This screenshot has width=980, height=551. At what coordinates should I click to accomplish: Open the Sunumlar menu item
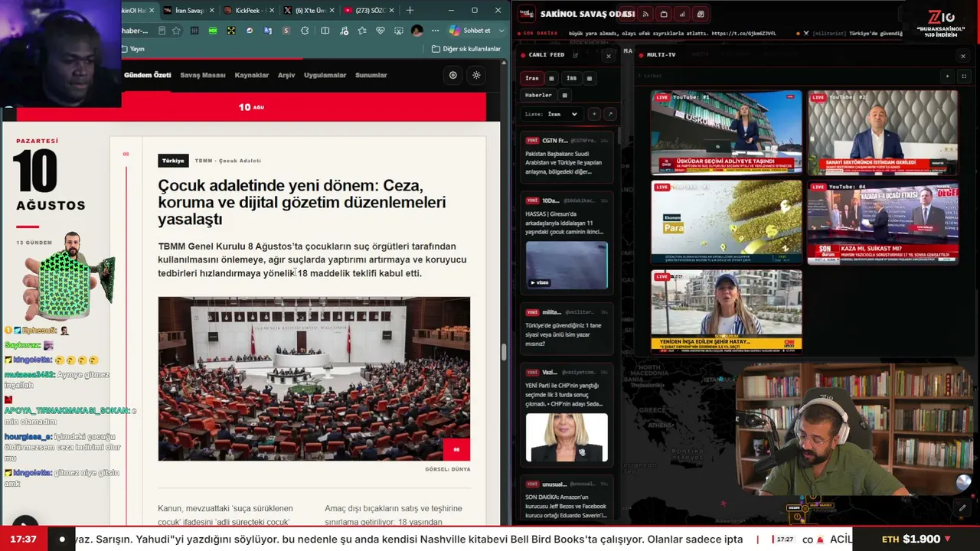[x=371, y=75]
